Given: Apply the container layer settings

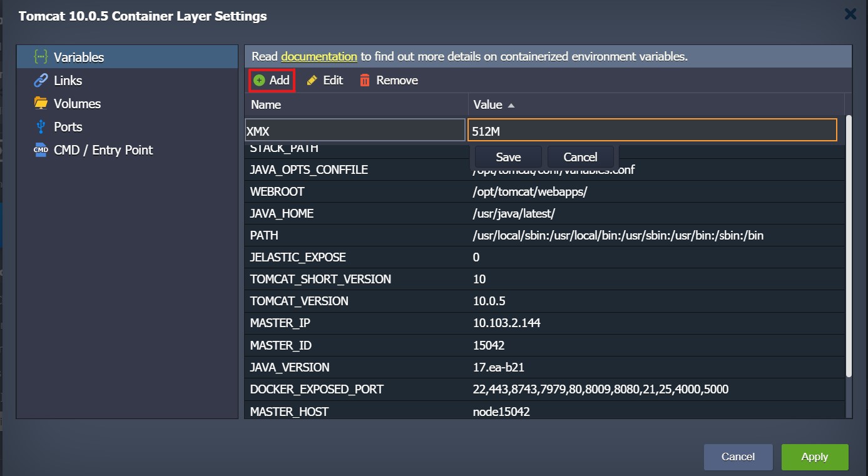Looking at the screenshot, I should pyautogui.click(x=815, y=457).
